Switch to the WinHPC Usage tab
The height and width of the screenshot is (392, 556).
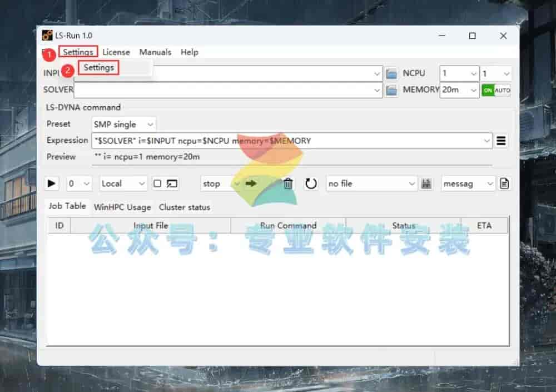coord(122,207)
